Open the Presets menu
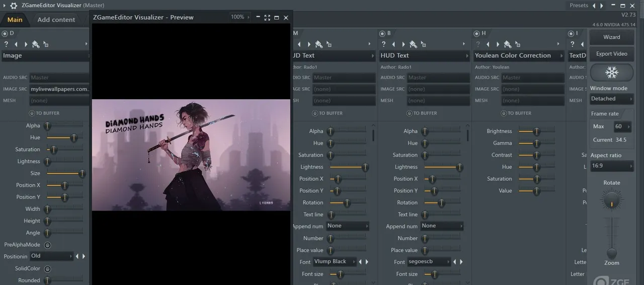This screenshot has width=644, height=285. click(x=579, y=6)
